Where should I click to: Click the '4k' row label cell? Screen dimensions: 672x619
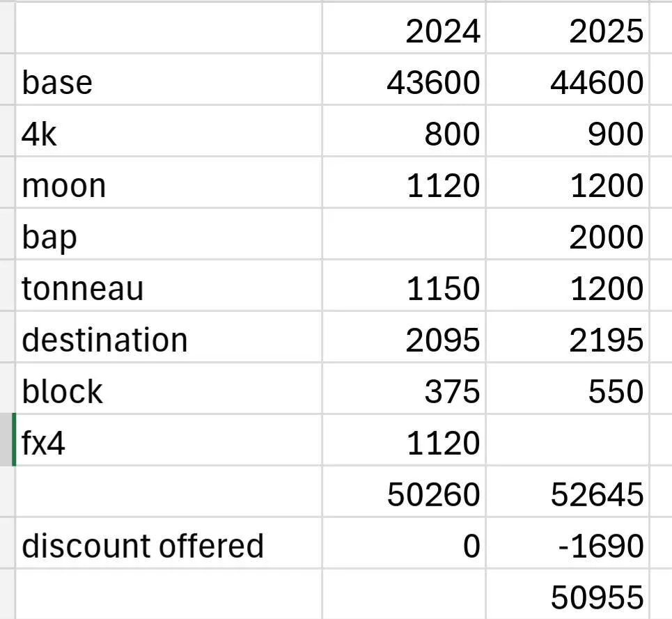169,131
